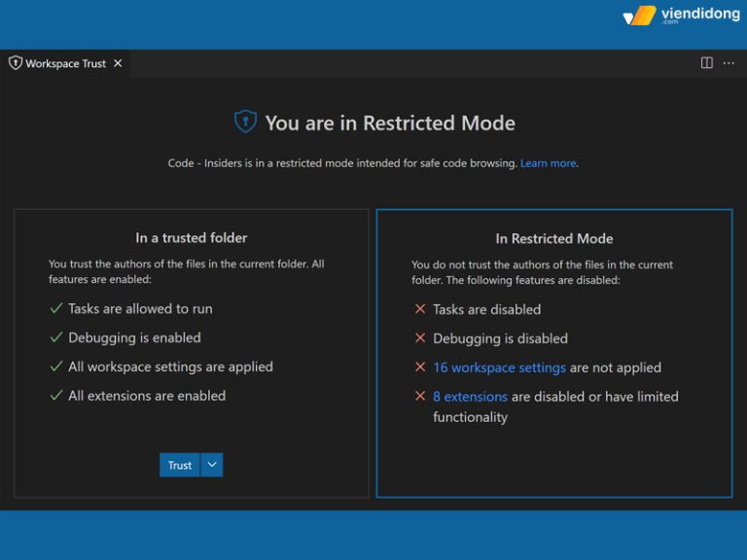Screen dimensions: 747x560
Task: Open the More Actions ellipsis menu
Action: coord(729,63)
